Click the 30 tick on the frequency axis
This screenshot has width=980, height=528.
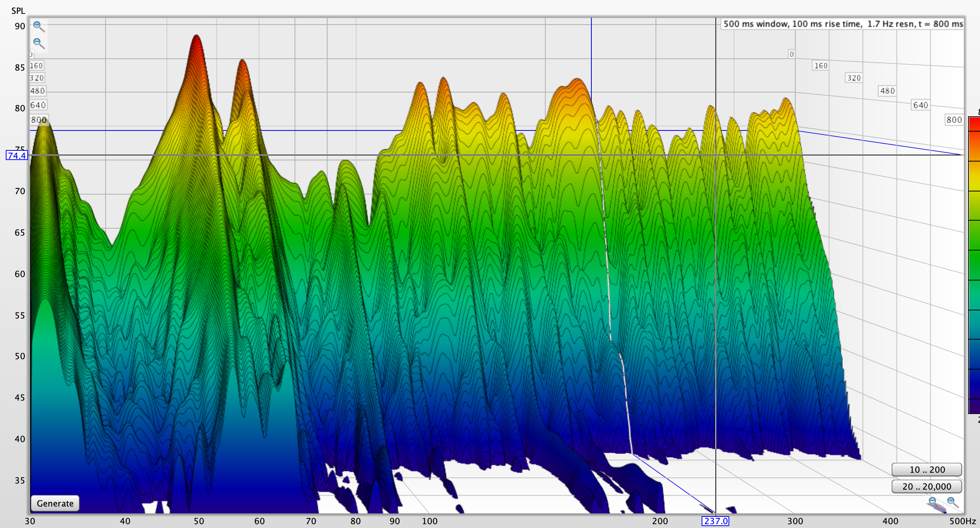coord(30,521)
